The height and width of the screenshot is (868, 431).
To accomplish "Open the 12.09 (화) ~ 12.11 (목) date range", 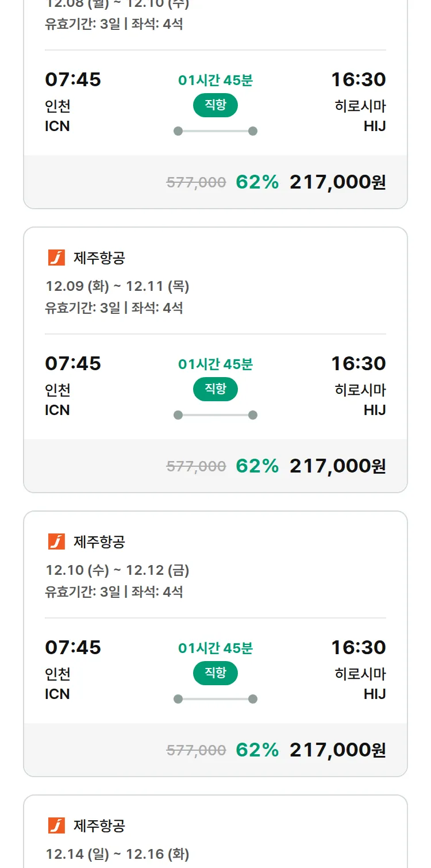I will click(117, 286).
